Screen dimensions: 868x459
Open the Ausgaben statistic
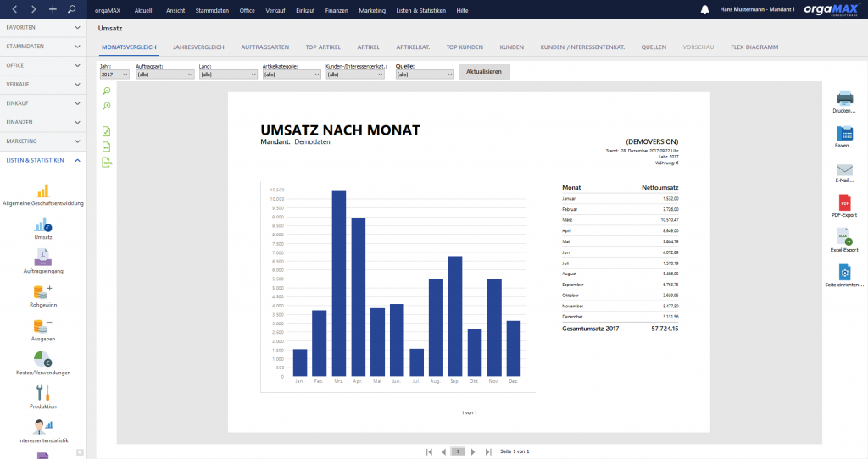pyautogui.click(x=43, y=330)
